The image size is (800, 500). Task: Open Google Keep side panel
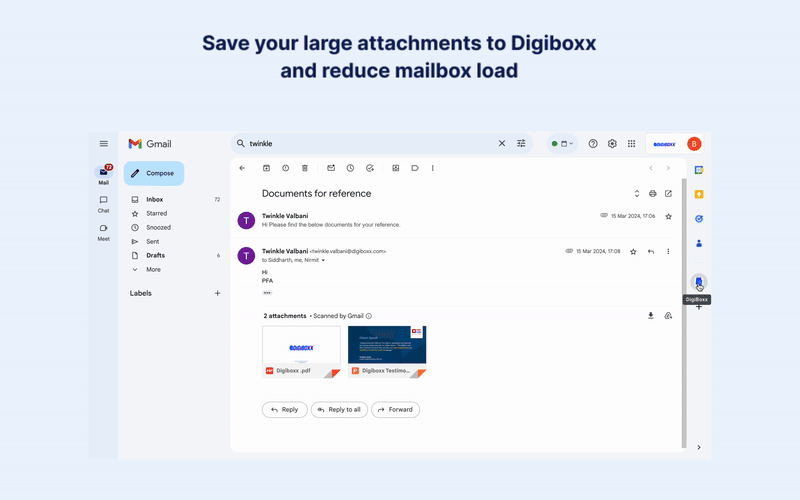coord(699,194)
